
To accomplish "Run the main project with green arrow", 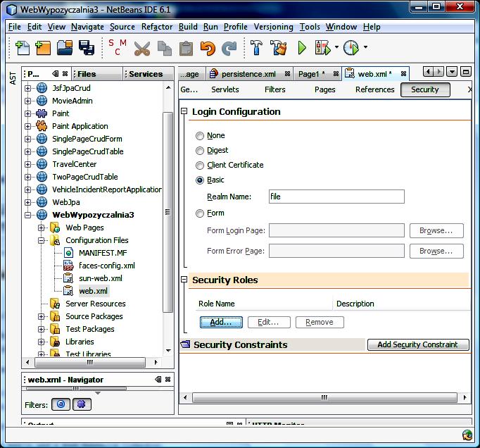I will pyautogui.click(x=302, y=48).
